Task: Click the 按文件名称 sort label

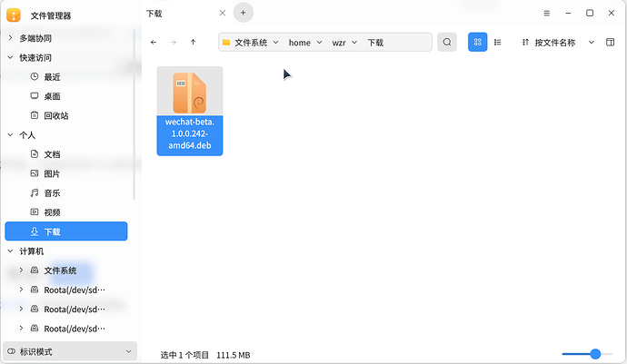Action: pyautogui.click(x=555, y=43)
